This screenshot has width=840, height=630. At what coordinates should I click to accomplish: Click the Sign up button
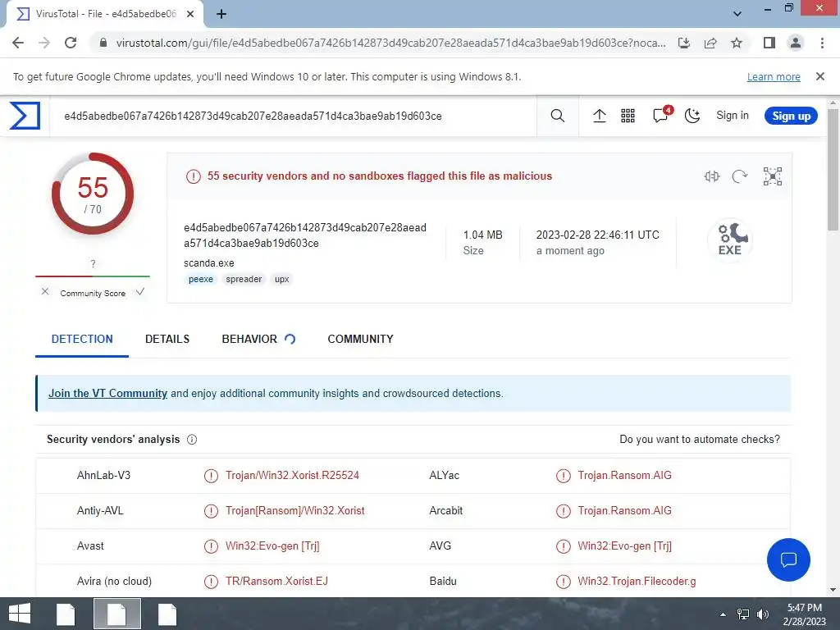pyautogui.click(x=791, y=116)
